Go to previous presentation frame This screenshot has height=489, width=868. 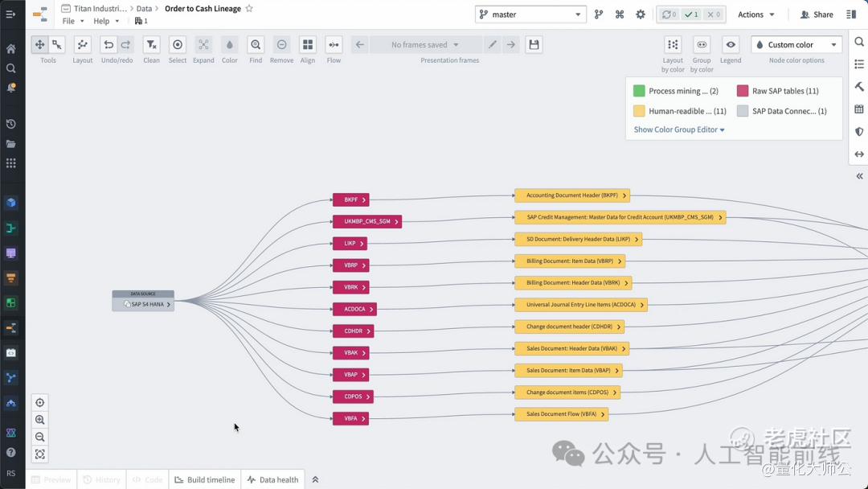(x=360, y=45)
